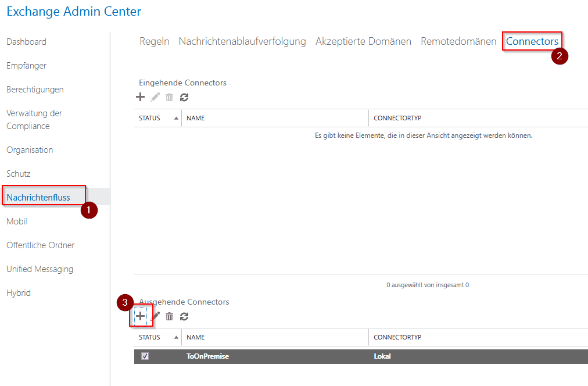Sort outgoing connectors by STATUS arrow
Image resolution: width=588 pixels, height=386 pixels.
point(176,337)
